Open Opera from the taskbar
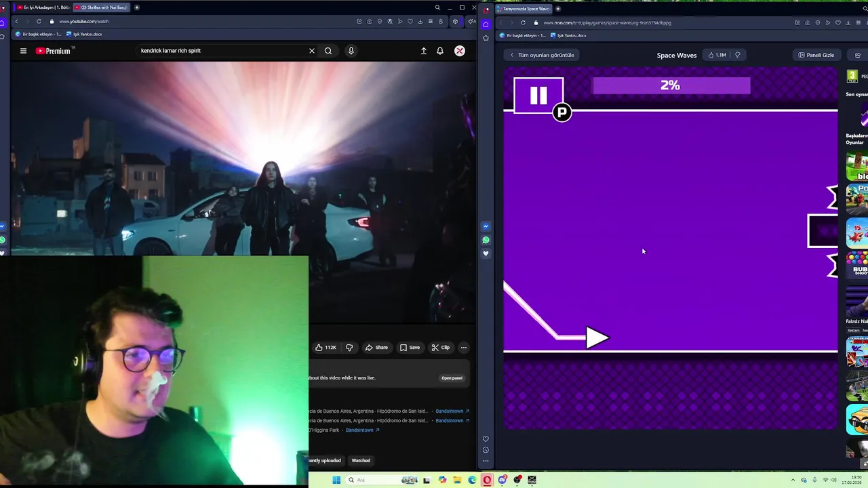868x488 pixels. [487, 480]
